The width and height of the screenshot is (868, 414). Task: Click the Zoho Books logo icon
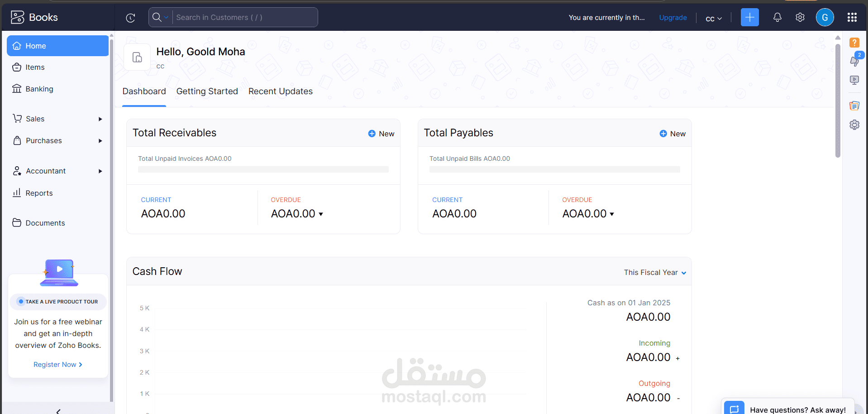pos(18,17)
